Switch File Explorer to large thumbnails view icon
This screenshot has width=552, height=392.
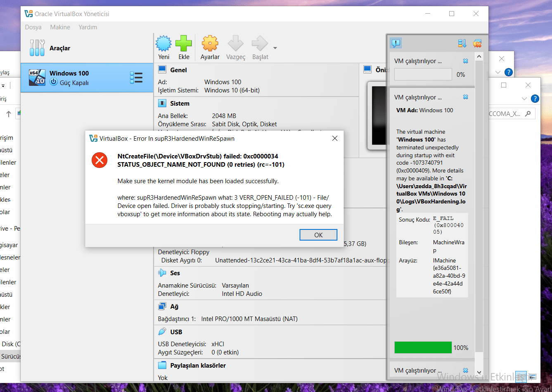coord(532,377)
